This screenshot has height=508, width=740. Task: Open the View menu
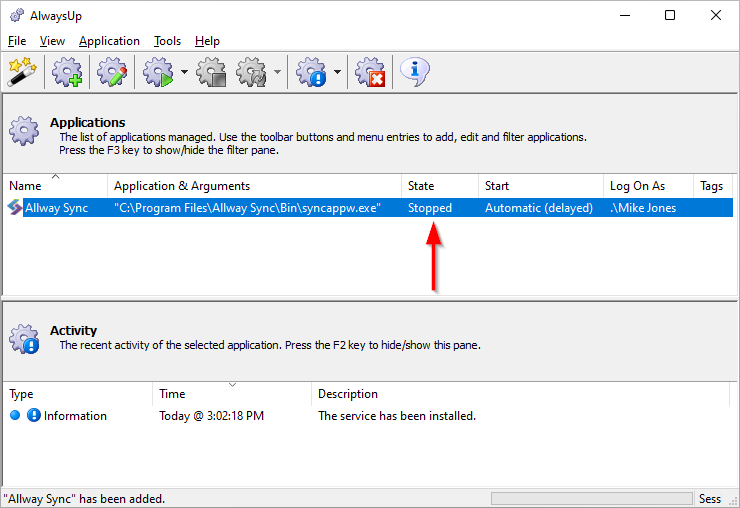[x=52, y=41]
